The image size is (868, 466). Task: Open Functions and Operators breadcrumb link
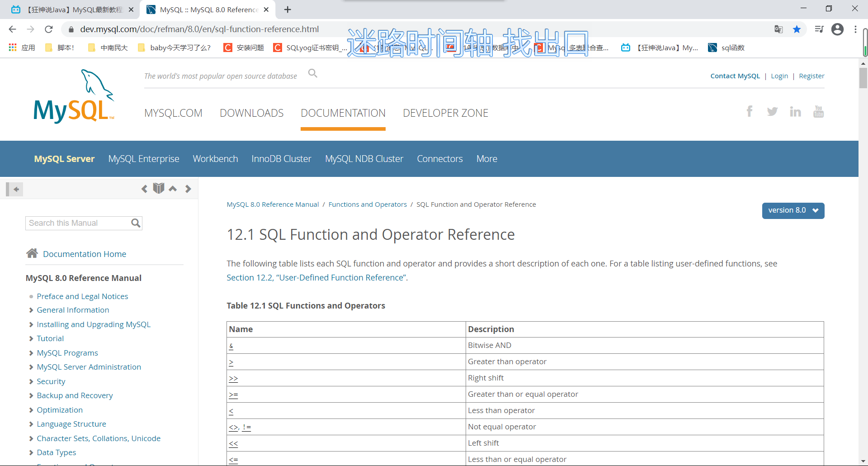368,204
